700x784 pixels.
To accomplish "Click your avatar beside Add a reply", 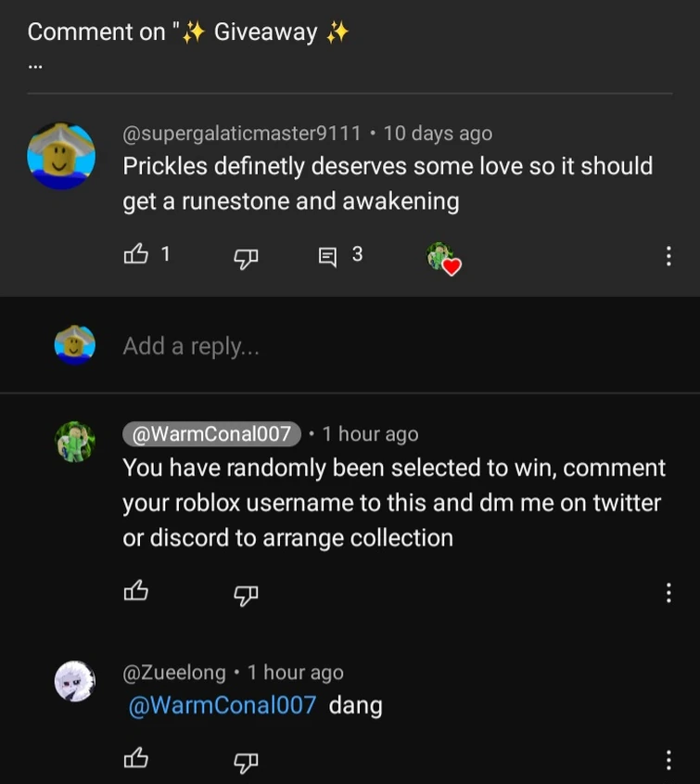I will pyautogui.click(x=74, y=345).
